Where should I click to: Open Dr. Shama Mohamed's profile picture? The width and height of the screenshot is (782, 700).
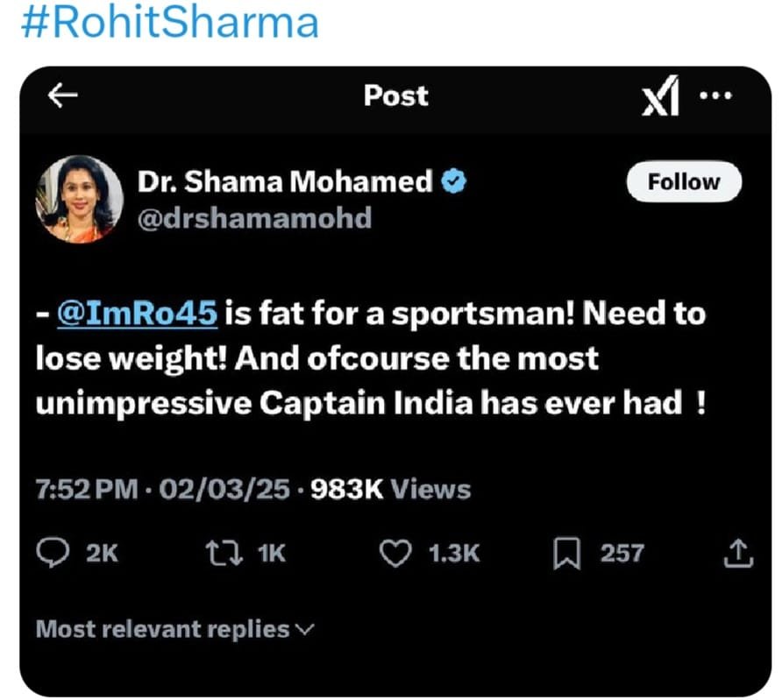point(79,199)
